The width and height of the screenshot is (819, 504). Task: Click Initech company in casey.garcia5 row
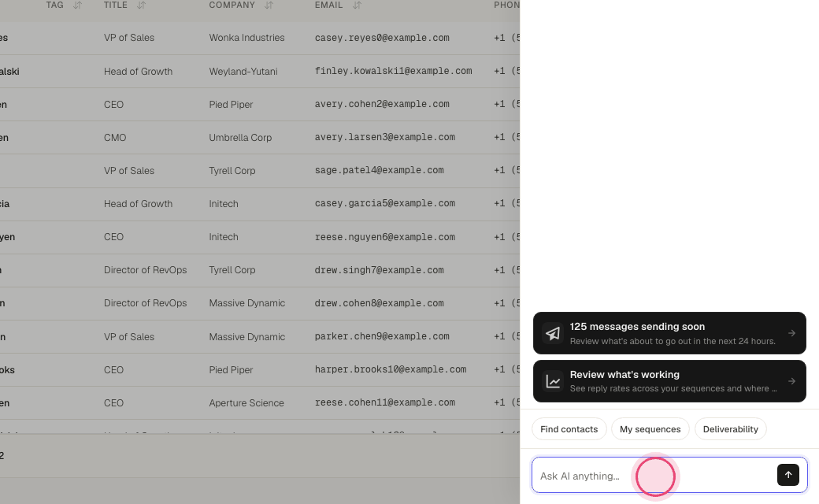pyautogui.click(x=224, y=204)
